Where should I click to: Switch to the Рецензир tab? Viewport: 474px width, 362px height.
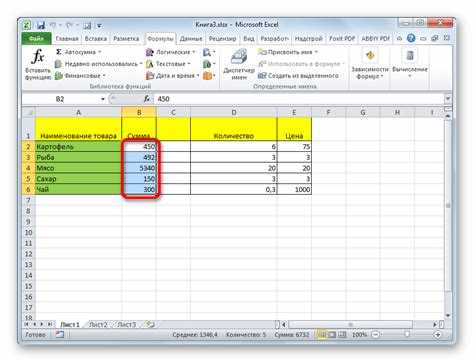point(222,39)
